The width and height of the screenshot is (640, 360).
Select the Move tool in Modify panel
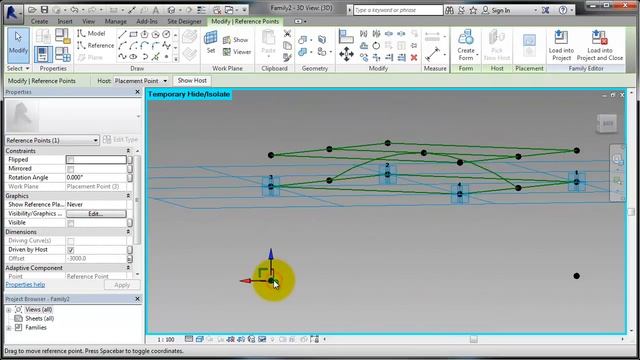(346, 54)
